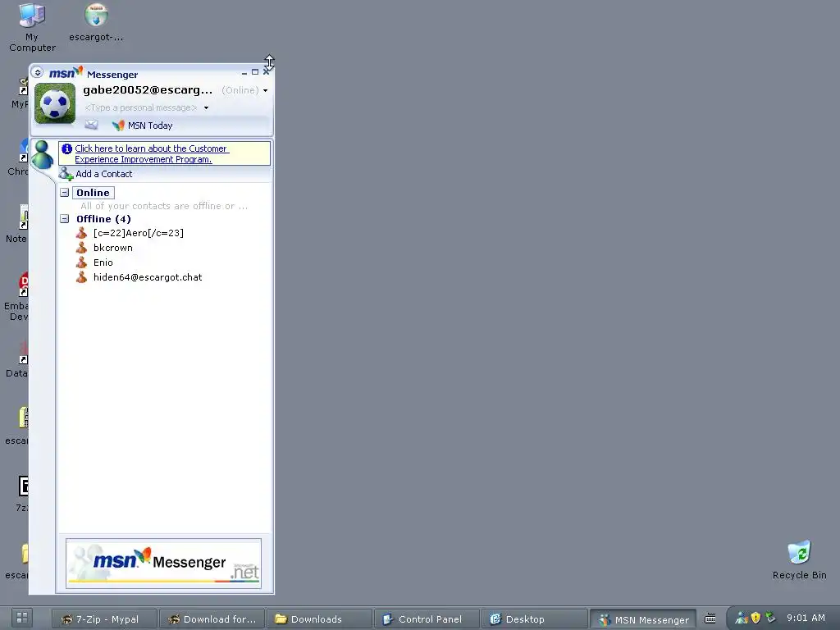The height and width of the screenshot is (630, 840).
Task: Select contact hiden64@escargot.chat
Action: pos(148,277)
